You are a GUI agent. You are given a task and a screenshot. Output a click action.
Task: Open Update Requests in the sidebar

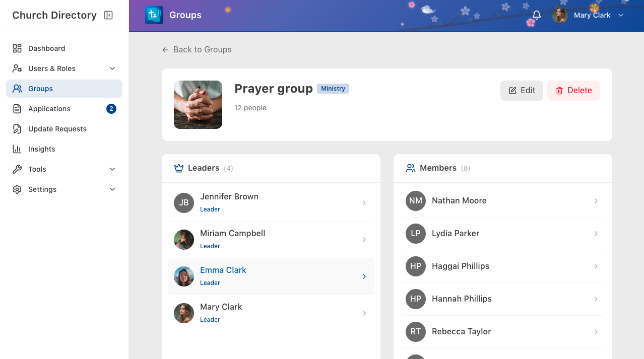64,129
